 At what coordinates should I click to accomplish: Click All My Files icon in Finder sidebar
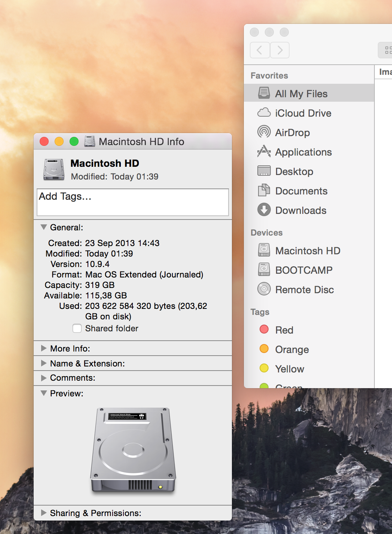click(x=264, y=93)
